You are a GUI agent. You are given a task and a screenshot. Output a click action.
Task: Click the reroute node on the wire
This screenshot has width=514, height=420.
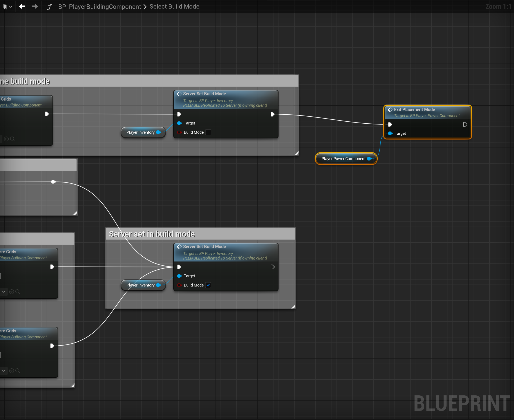(53, 182)
